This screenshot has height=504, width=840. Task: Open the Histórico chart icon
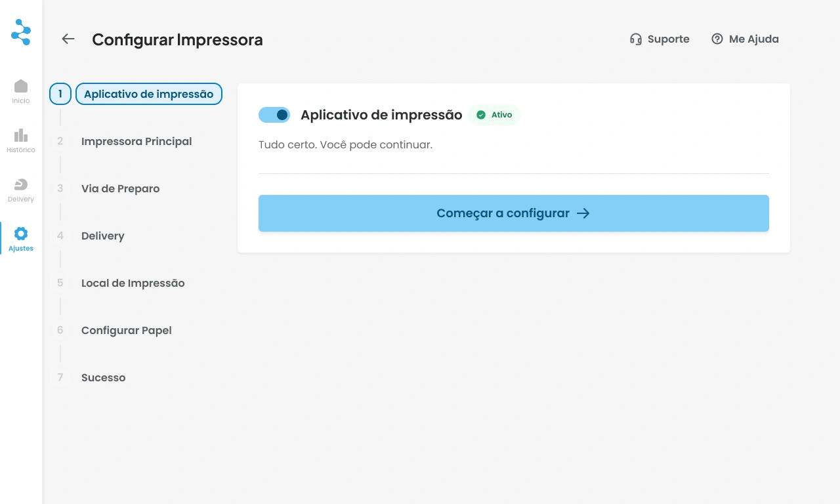[x=21, y=135]
